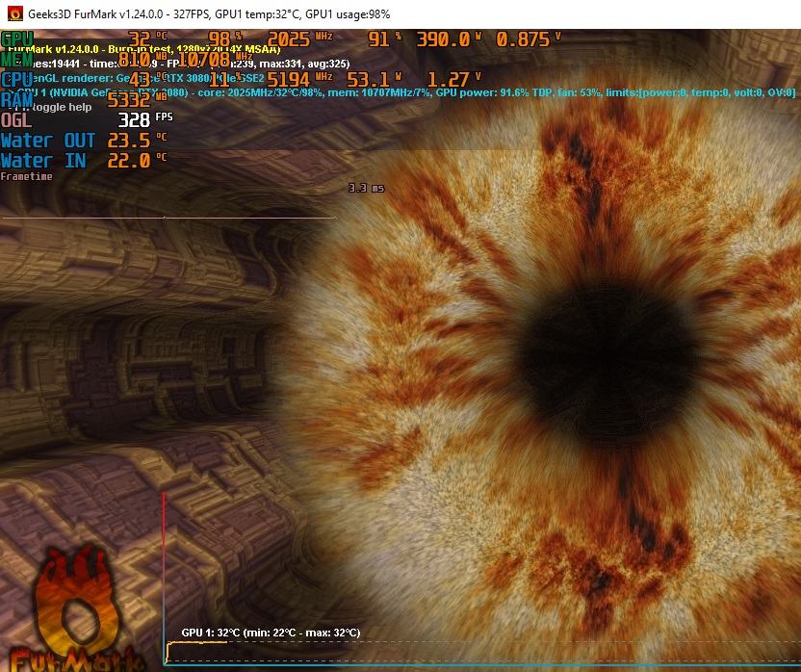Select the 'Water OUT' label
801x672 pixels.
(48, 141)
